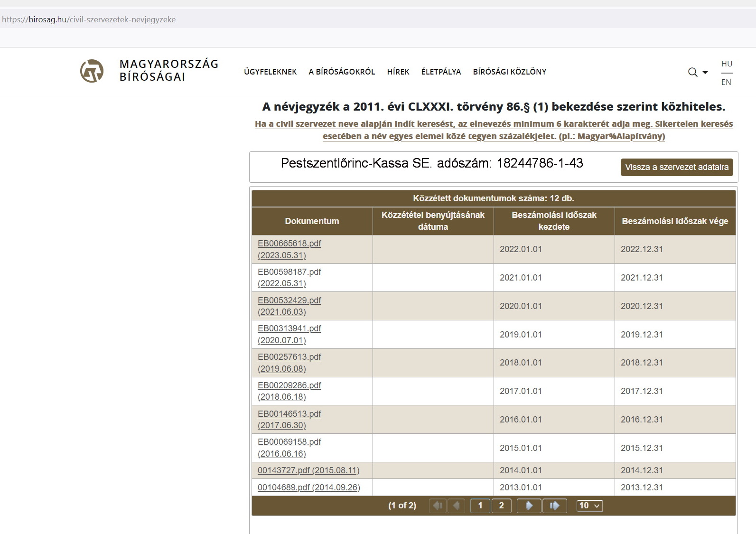Expand the search dropdown caret
The image size is (756, 534).
tap(705, 73)
